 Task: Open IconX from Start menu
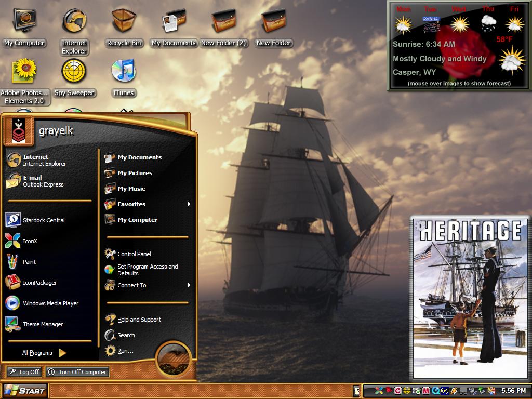pyautogui.click(x=21, y=241)
